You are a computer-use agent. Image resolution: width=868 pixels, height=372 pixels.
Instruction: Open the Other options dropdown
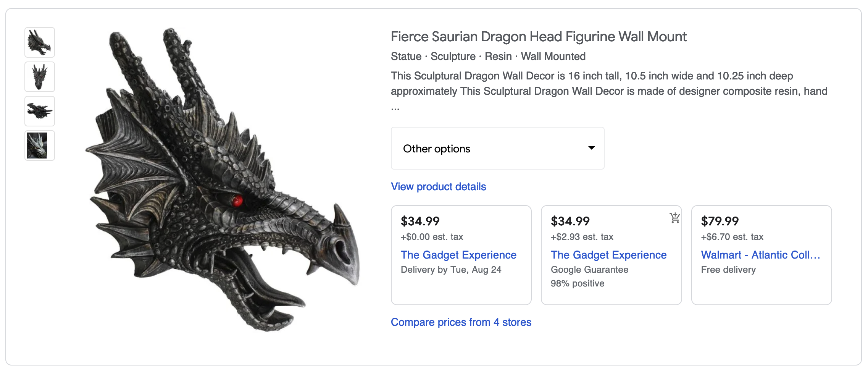point(497,148)
